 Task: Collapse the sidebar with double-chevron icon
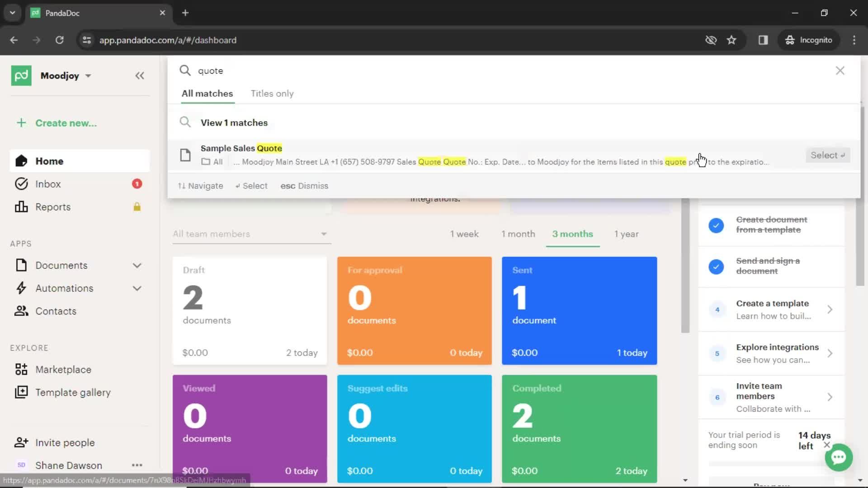(x=140, y=75)
